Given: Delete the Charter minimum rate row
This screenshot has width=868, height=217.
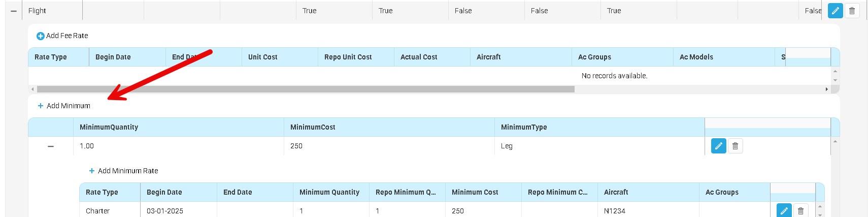Looking at the screenshot, I should click(x=801, y=210).
